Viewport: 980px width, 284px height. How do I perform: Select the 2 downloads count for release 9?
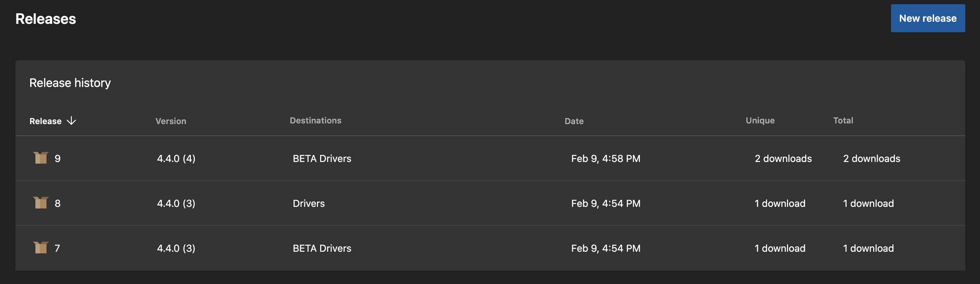click(782, 158)
